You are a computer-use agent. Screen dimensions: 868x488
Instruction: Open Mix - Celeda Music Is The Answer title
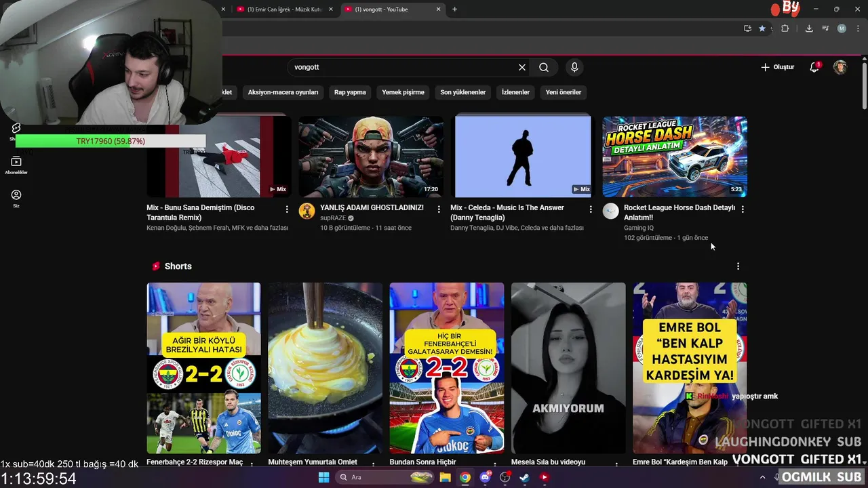(x=507, y=212)
